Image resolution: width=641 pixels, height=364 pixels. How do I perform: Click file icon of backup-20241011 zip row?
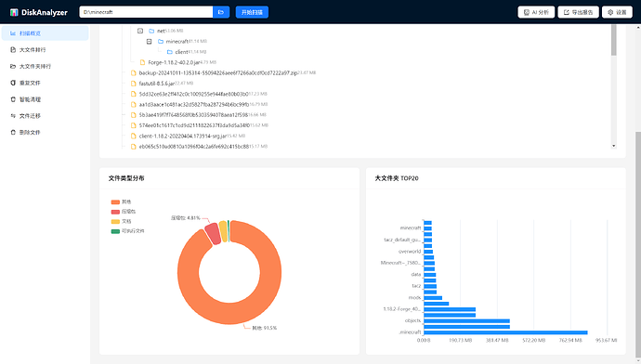click(x=133, y=73)
